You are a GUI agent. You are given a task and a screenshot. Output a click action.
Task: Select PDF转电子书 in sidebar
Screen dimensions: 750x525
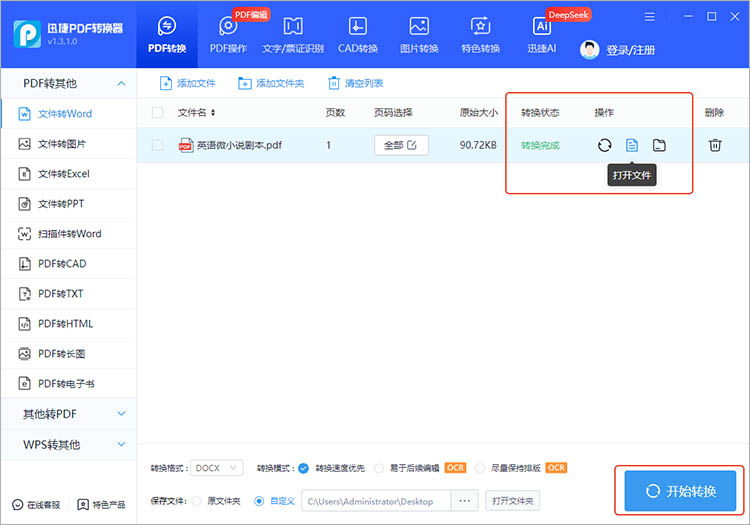(68, 383)
